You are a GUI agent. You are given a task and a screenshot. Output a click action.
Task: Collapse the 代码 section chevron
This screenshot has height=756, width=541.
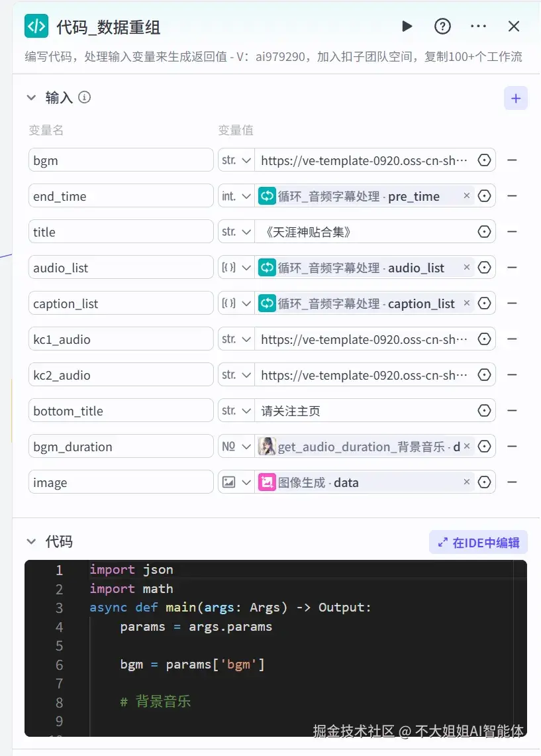click(x=31, y=541)
